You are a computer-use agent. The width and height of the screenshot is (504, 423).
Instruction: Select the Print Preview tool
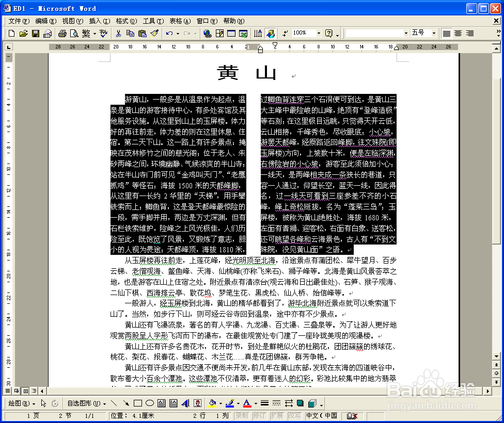pos(75,32)
